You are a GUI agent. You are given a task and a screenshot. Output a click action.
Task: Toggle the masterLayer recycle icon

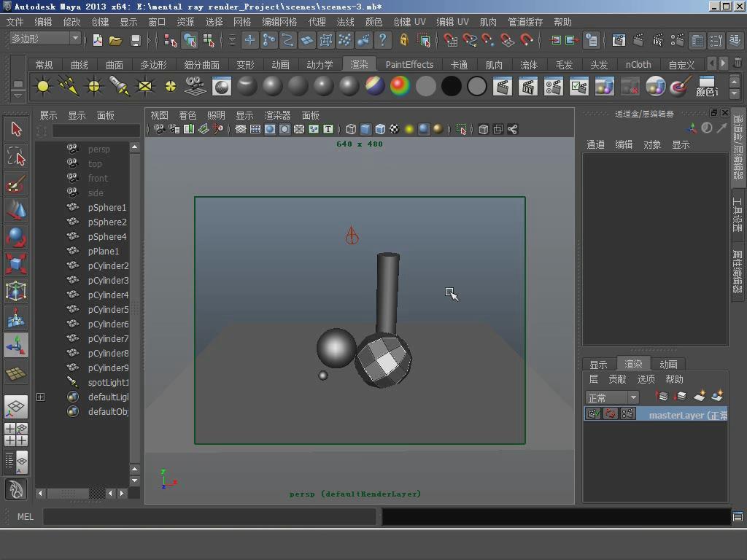(x=611, y=414)
